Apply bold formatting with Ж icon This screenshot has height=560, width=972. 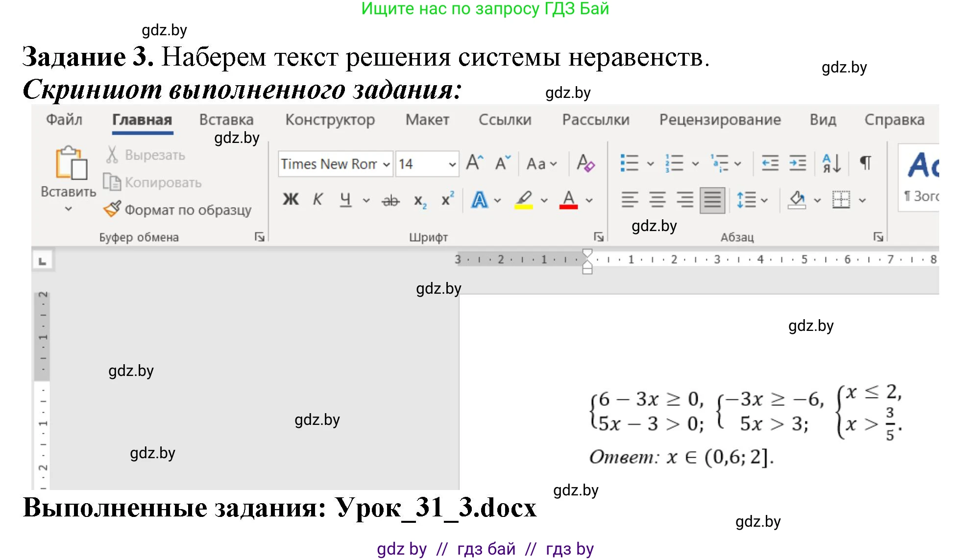(291, 199)
